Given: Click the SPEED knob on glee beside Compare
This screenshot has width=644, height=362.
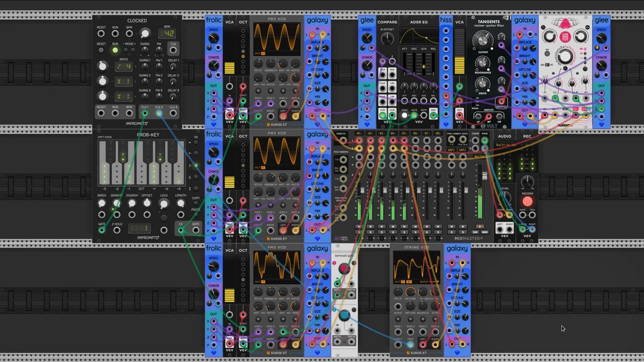Looking at the screenshot, I should tap(367, 39).
